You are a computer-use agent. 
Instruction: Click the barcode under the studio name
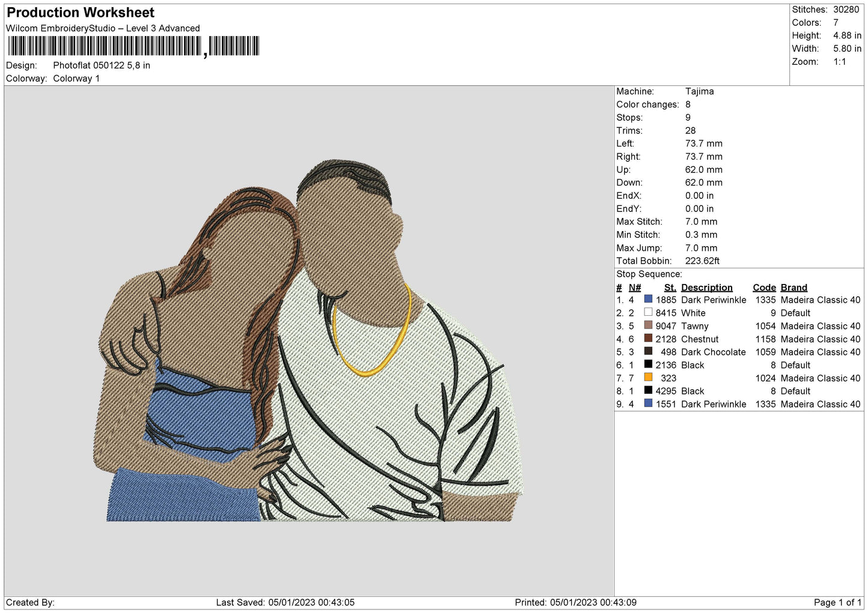(133, 46)
